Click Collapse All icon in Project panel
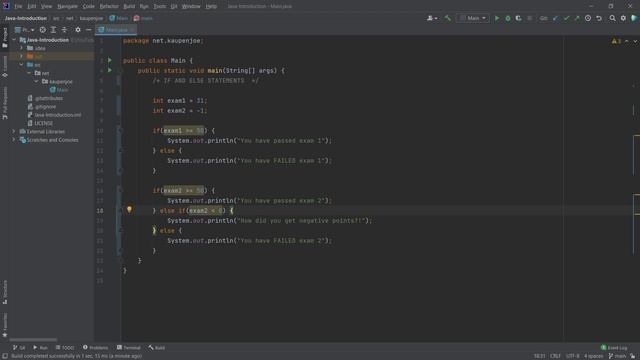Screen dimensions: 640x360 64,30
